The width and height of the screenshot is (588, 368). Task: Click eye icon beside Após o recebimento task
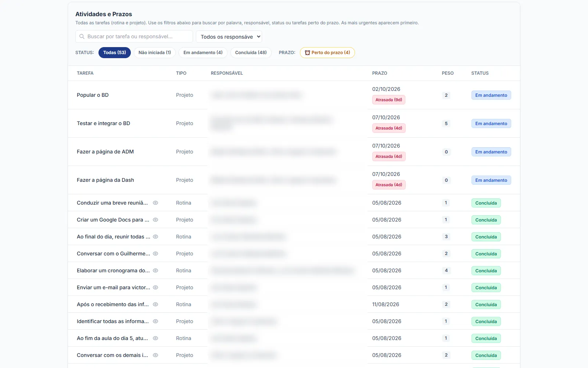point(155,304)
